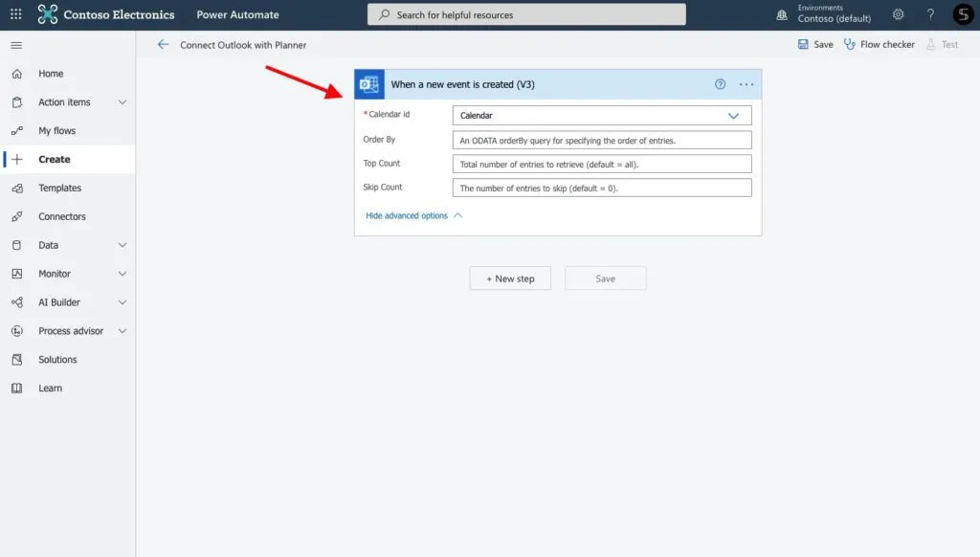980x557 pixels.
Task: Open Home in the sidebar
Action: [51, 74]
